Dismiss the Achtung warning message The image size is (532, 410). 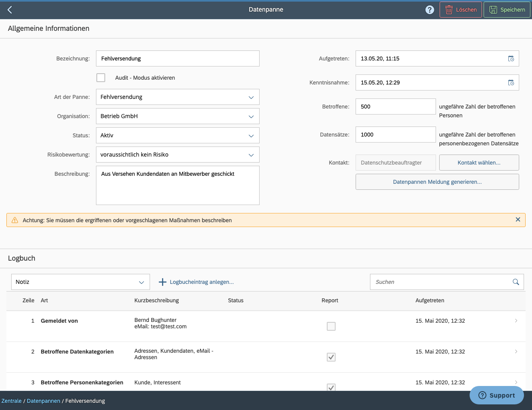pos(518,220)
